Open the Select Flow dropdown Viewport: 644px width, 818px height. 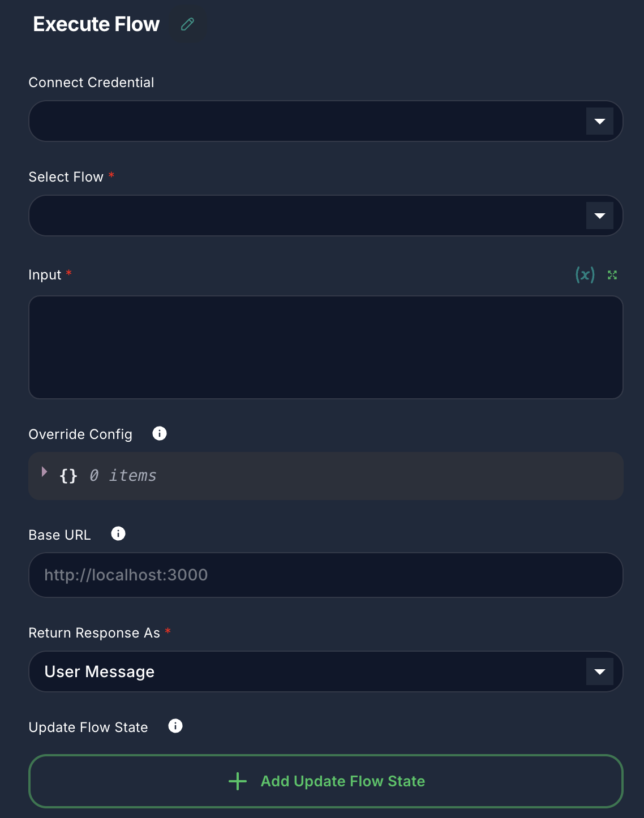[x=599, y=216]
